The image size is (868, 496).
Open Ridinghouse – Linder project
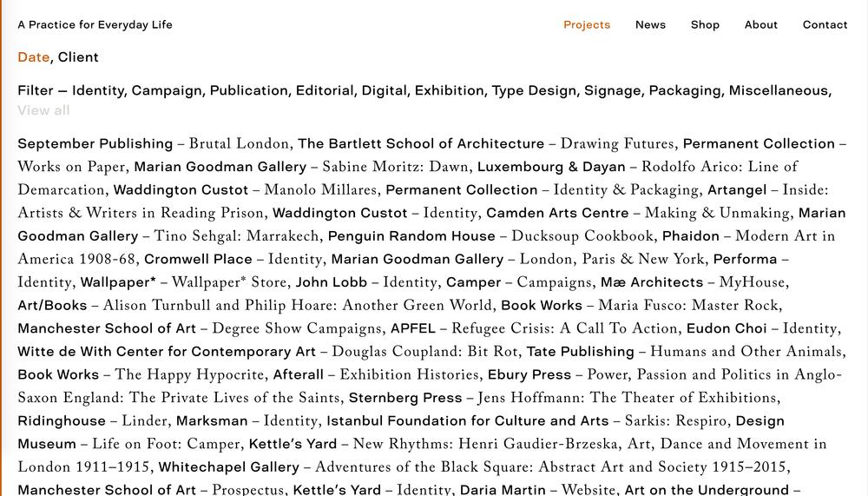coord(93,421)
